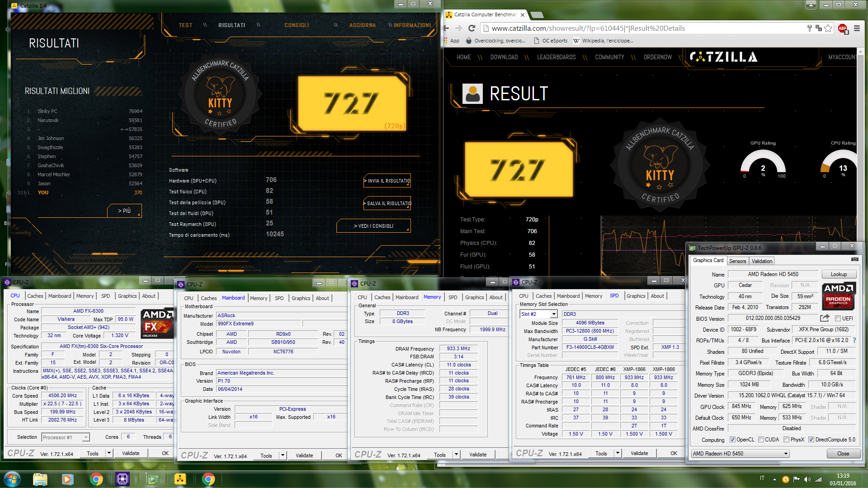
Task: Open LEADERBOARDS in the Catzilla site menu
Action: [x=556, y=57]
